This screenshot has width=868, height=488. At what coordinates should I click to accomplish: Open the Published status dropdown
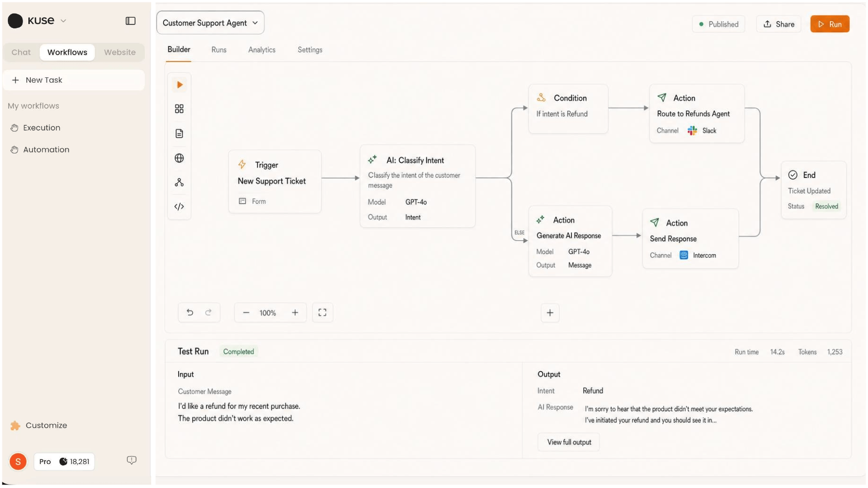coord(718,24)
